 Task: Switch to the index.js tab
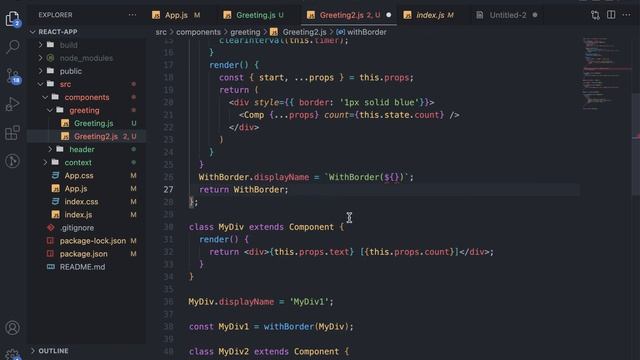(x=434, y=15)
